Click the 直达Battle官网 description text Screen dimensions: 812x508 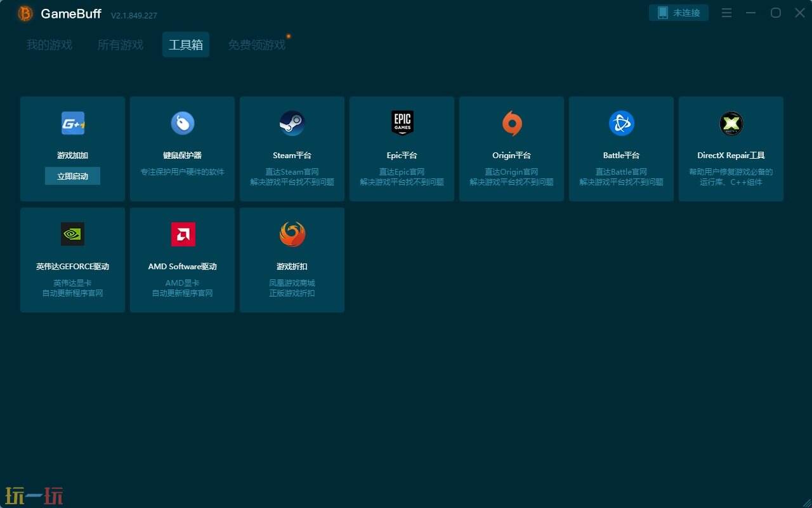(622, 172)
